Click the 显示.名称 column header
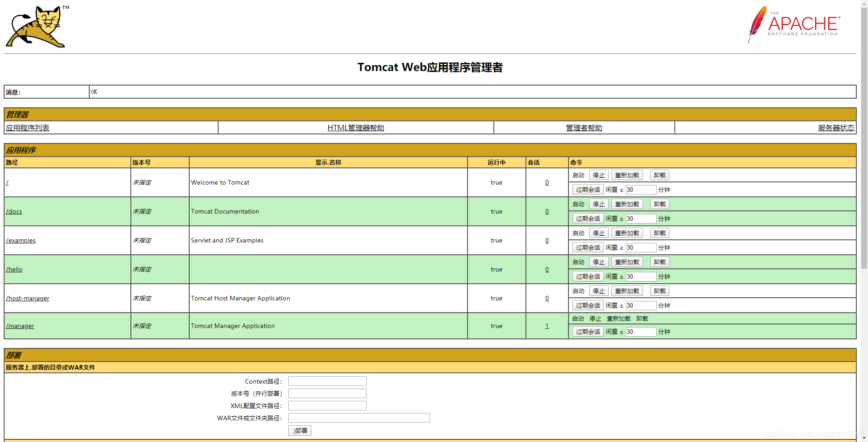This screenshot has height=442, width=868. click(x=328, y=162)
